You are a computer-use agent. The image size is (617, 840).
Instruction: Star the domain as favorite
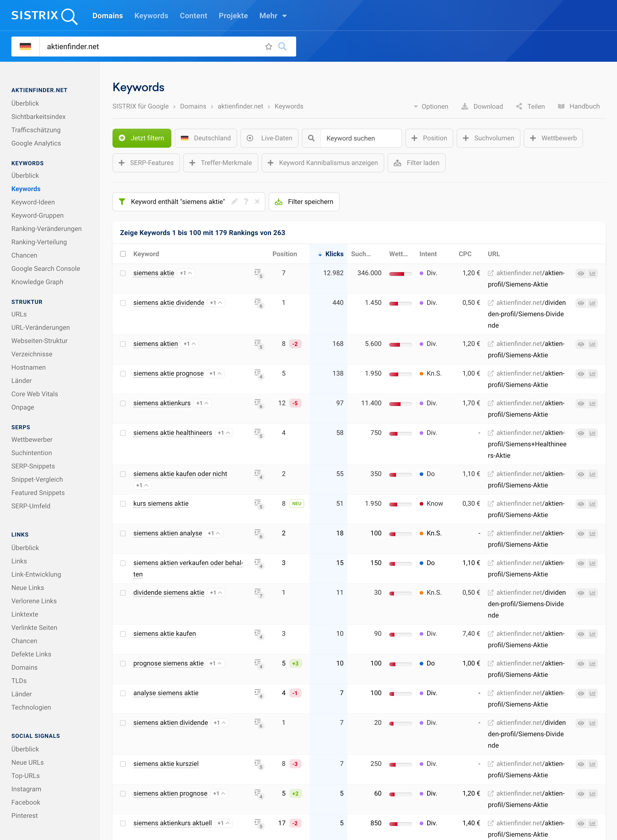269,46
